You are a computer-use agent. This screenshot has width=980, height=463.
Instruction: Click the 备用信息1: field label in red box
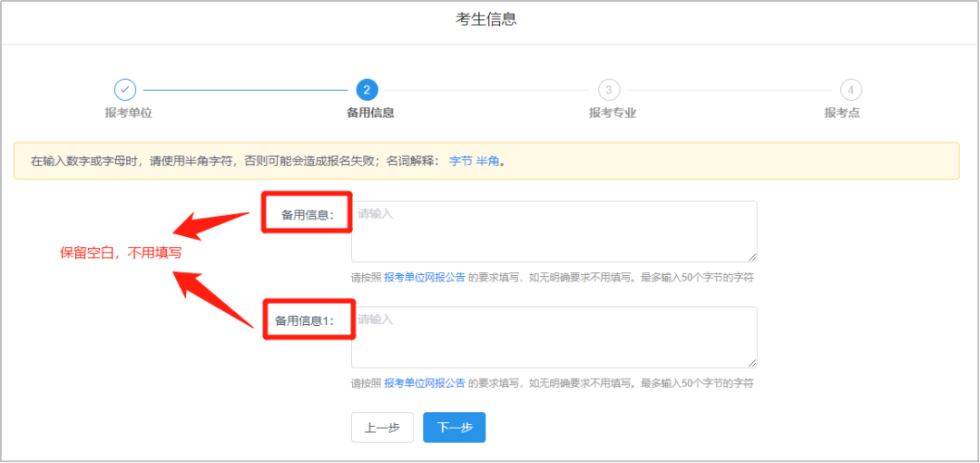click(305, 320)
